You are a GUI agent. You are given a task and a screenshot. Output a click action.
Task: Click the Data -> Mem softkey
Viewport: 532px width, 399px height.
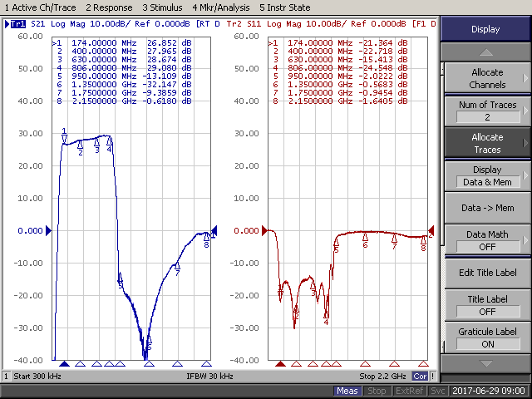tap(487, 208)
